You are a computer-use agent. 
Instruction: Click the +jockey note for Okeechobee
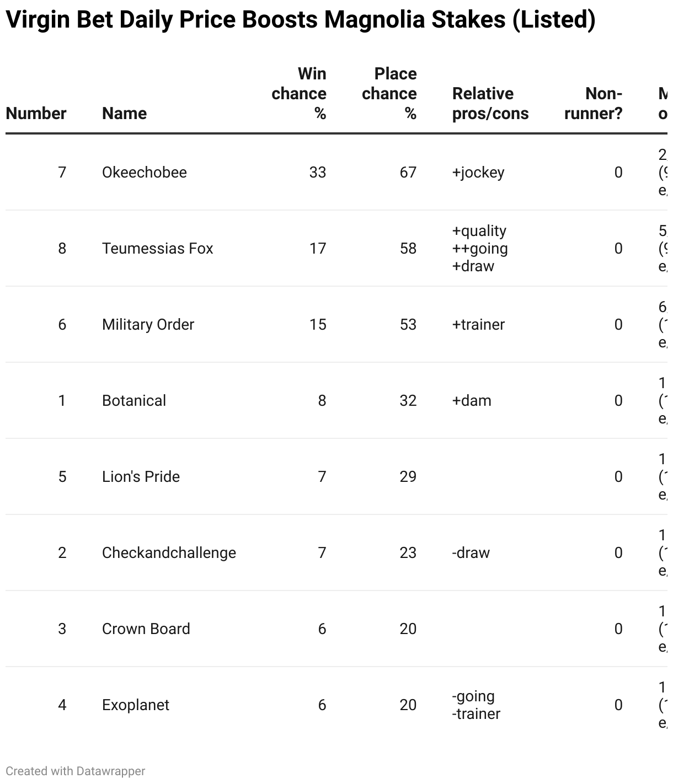pyautogui.click(x=478, y=173)
